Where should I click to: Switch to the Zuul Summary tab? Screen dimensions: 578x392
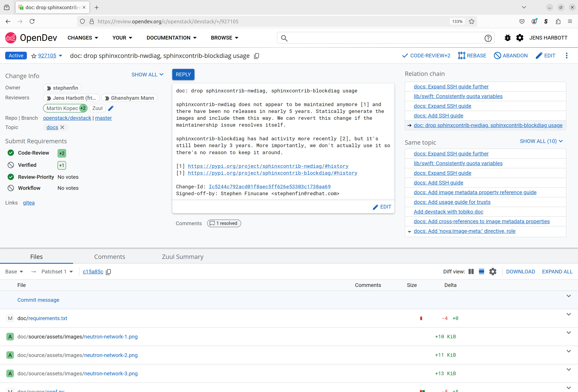click(183, 257)
